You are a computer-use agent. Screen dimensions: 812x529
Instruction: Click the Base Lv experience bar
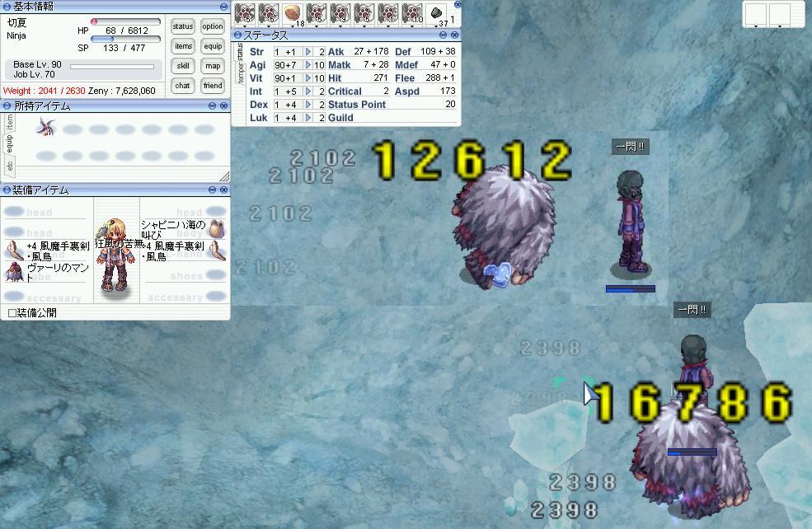point(112,66)
